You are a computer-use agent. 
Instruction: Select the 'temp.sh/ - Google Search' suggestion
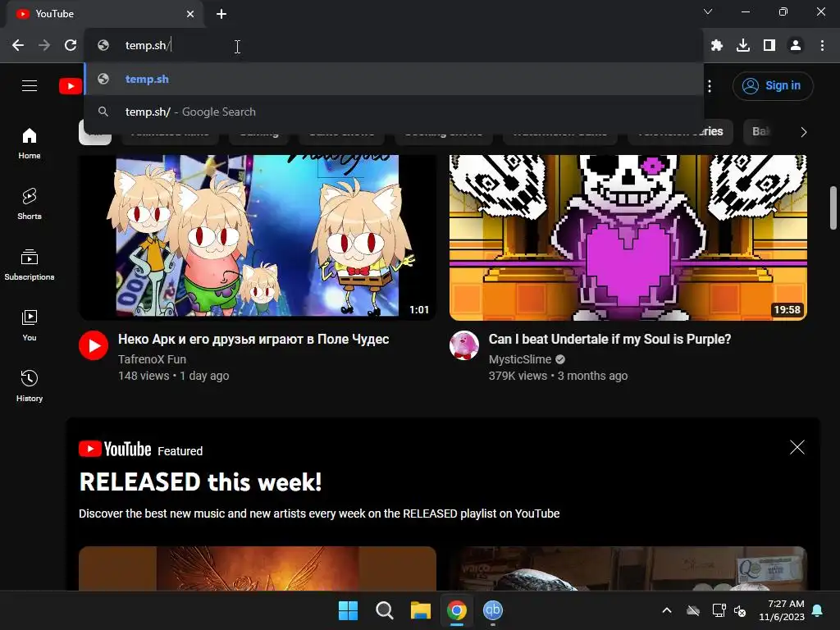tap(394, 112)
